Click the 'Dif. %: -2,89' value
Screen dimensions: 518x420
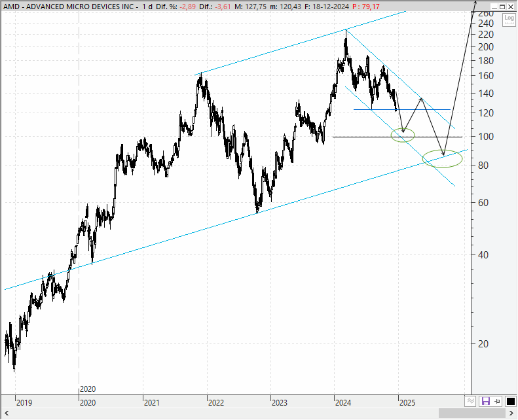point(176,7)
